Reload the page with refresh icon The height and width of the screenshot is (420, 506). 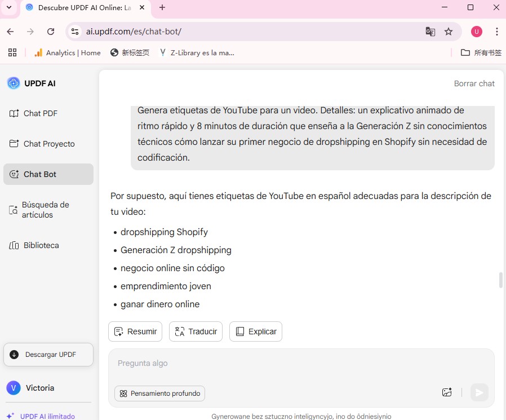click(51, 32)
